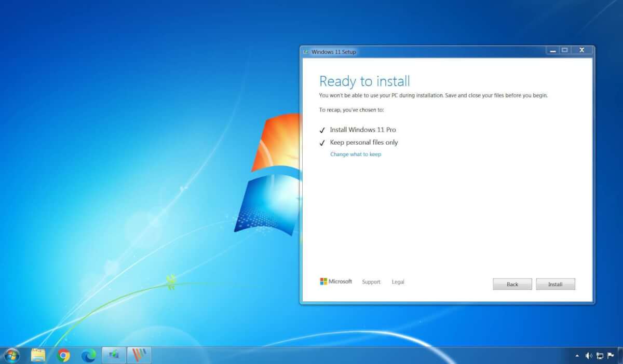
Task: Click the 'Install Windows 11 Pro' text
Action: (x=363, y=130)
